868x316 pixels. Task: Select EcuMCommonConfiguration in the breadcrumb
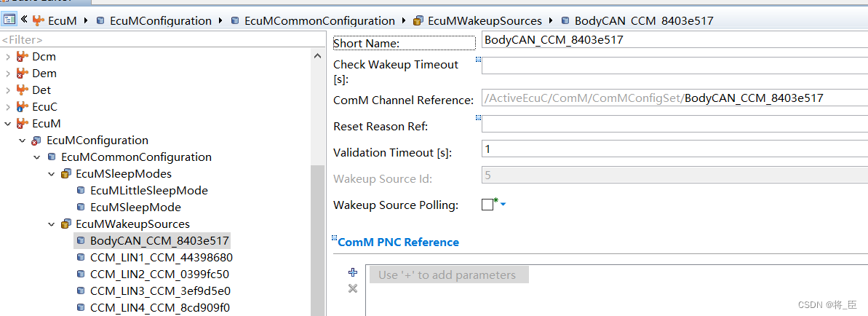pos(319,21)
